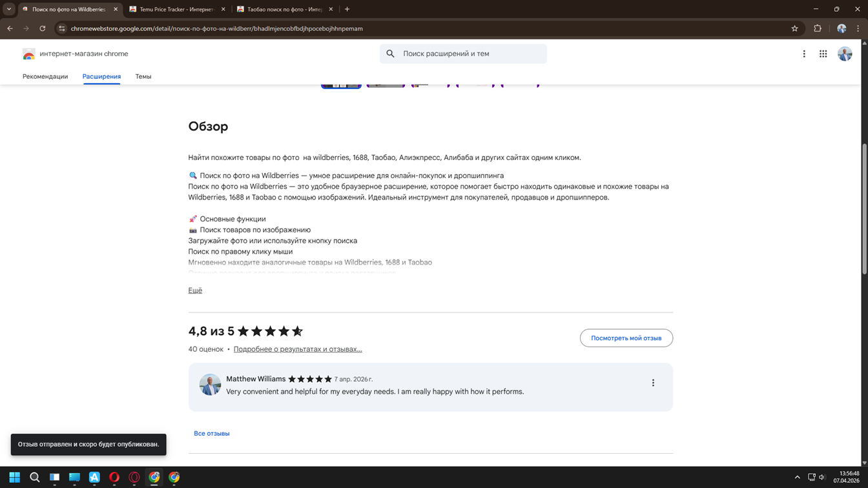Open the second Chrome taskbar icon
Viewport: 868px width, 488px height.
[174, 478]
